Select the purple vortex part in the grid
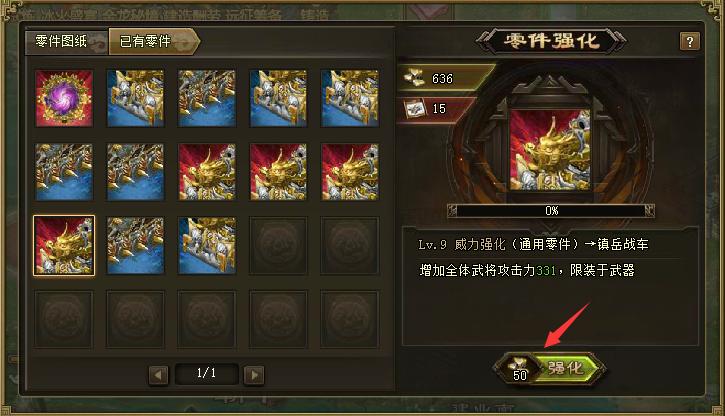725x416 pixels. 64,98
